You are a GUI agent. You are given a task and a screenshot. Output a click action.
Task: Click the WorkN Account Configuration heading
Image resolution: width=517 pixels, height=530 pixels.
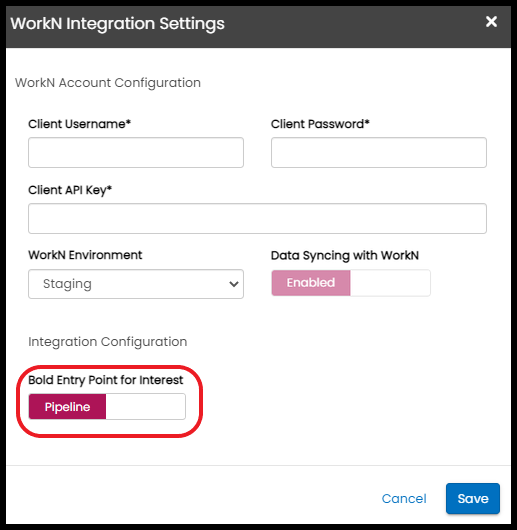coord(108,83)
